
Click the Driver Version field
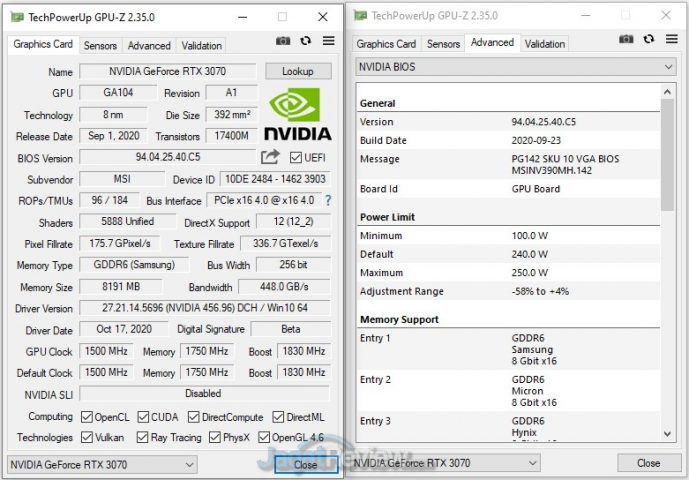pyautogui.click(x=205, y=308)
